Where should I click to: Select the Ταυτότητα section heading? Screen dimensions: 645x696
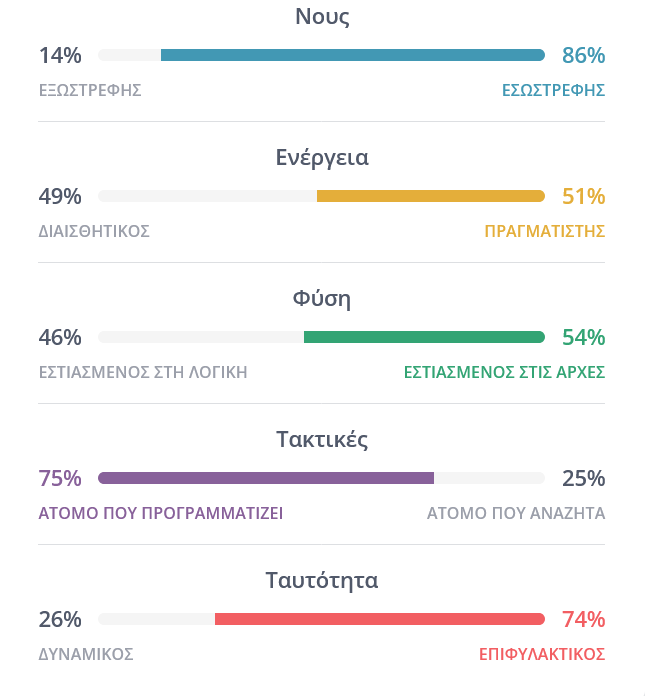(322, 580)
